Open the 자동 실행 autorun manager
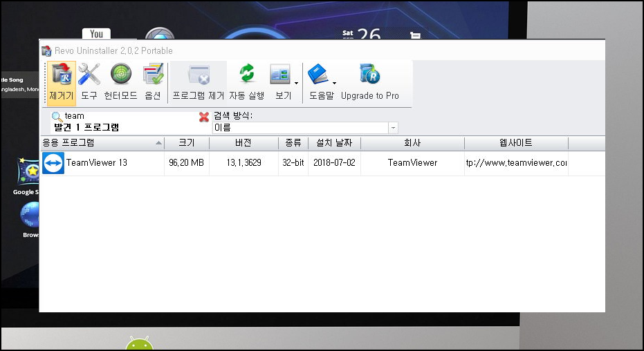 coord(247,83)
